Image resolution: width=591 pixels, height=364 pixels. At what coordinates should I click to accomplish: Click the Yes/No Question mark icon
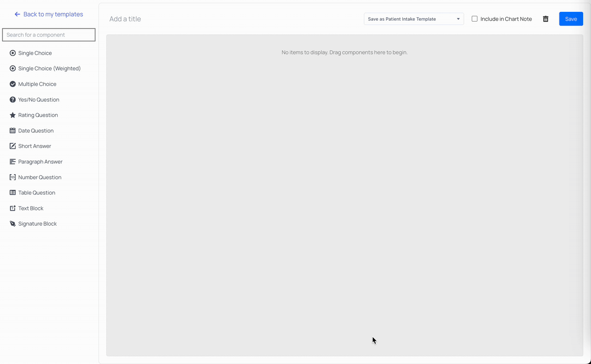tap(13, 99)
